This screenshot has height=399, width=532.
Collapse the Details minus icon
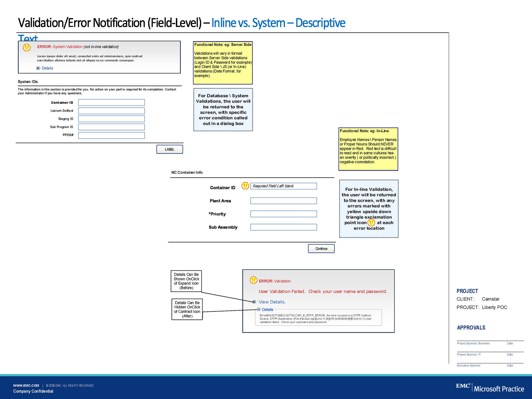pyautogui.click(x=259, y=310)
